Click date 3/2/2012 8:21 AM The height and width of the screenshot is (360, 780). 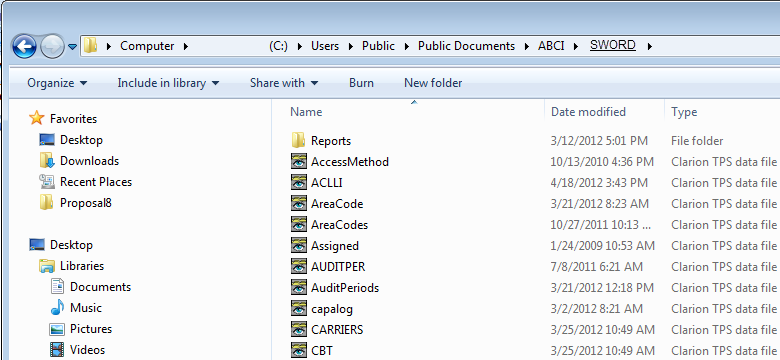tap(596, 308)
